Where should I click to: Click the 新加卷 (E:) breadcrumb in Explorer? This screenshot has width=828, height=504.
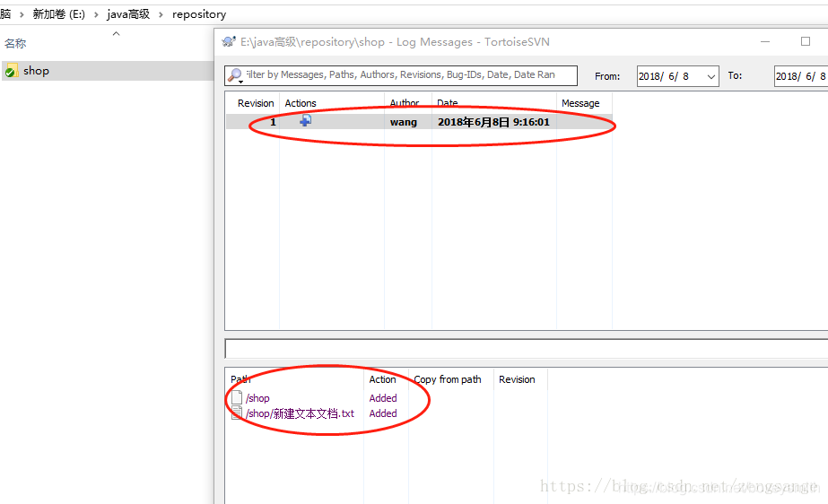point(58,14)
